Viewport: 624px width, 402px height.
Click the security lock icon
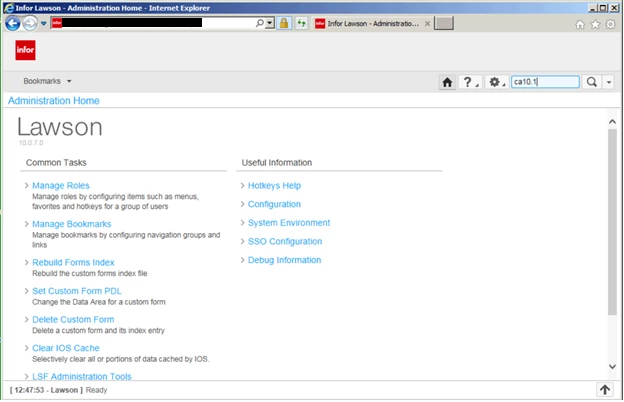pyautogui.click(x=284, y=23)
